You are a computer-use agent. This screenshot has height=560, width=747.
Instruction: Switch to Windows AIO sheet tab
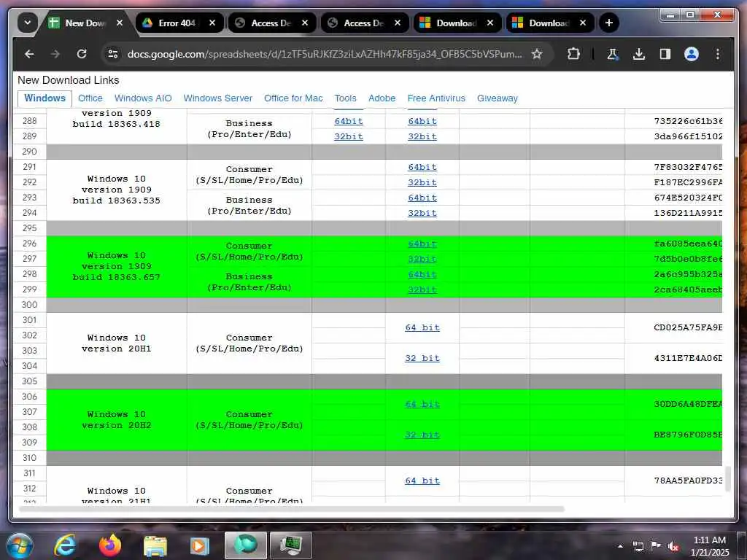point(143,98)
